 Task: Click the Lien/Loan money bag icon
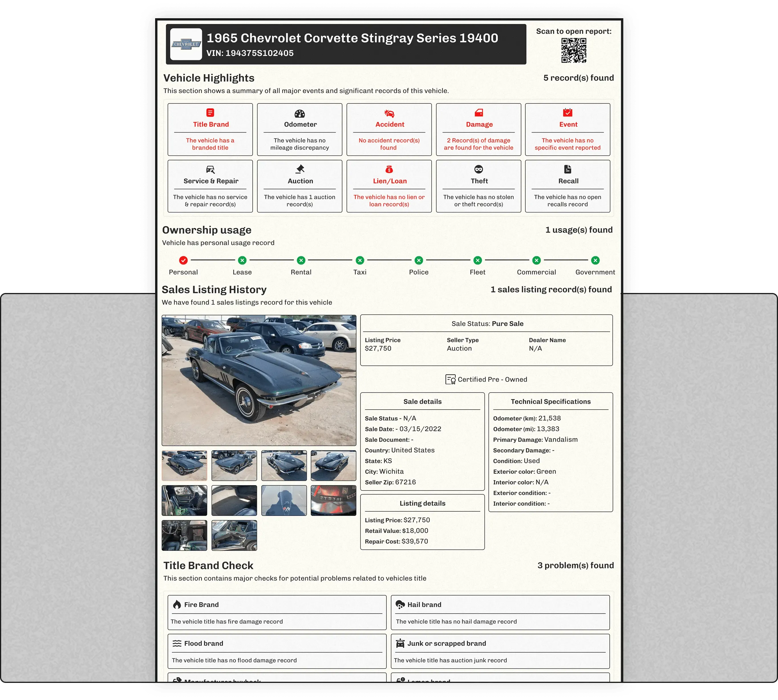pos(389,169)
